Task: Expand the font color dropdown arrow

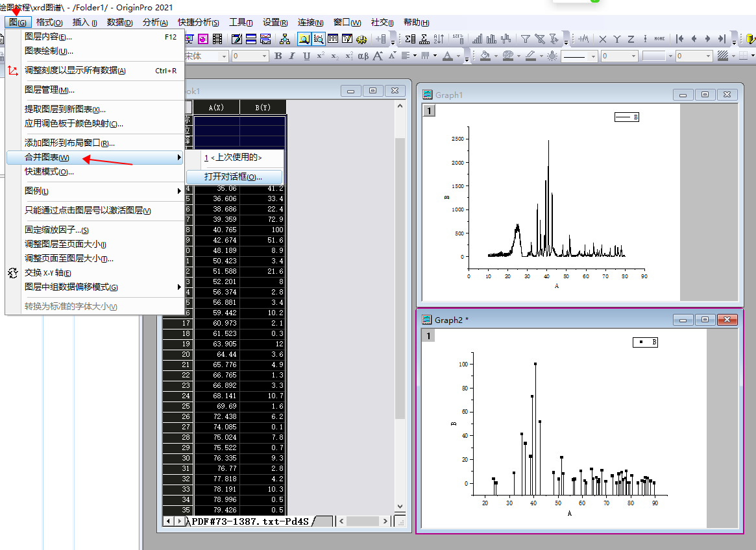Action: click(x=457, y=56)
